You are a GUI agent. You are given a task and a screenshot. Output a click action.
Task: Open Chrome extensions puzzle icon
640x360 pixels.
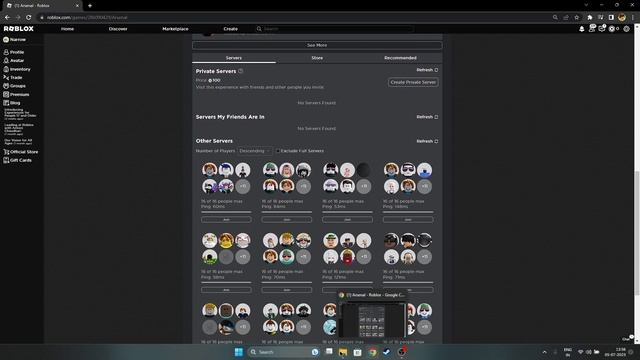tap(590, 18)
